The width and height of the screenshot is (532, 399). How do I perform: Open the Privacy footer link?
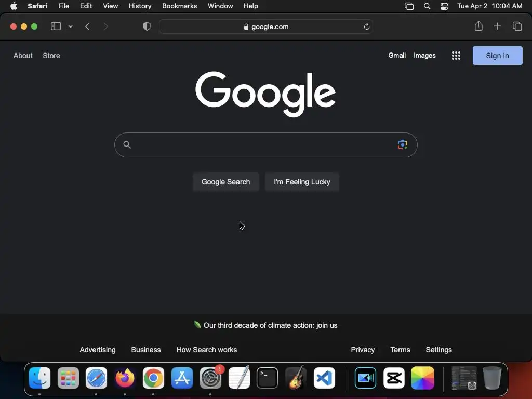tap(363, 350)
